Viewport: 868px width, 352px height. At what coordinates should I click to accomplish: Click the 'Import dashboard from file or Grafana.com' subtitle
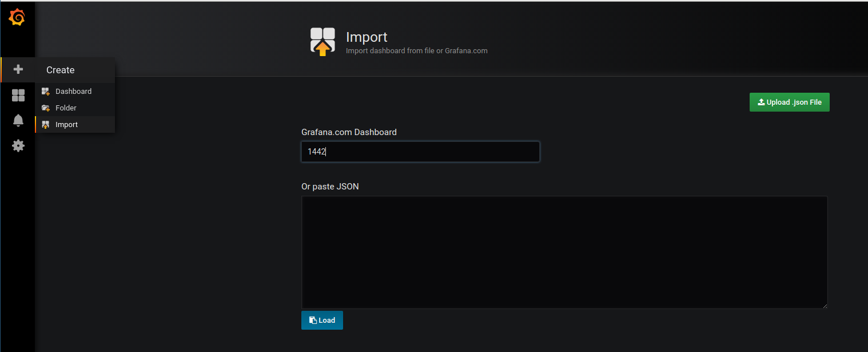point(416,50)
